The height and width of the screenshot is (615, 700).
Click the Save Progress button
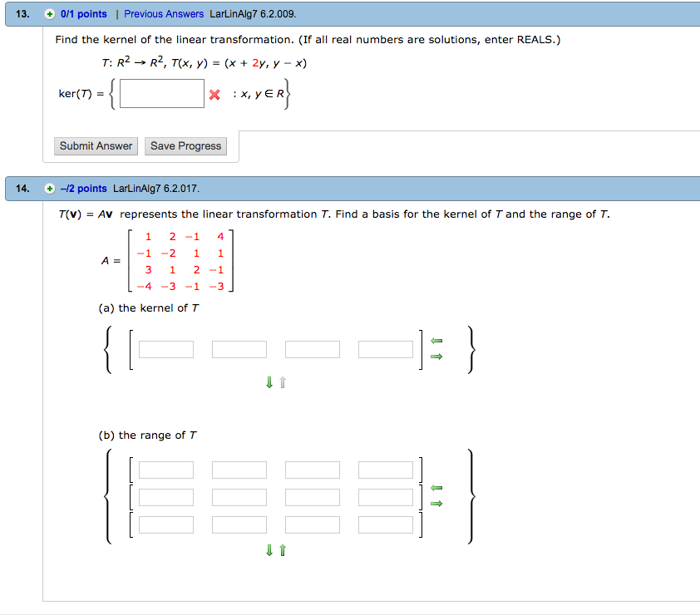(185, 146)
